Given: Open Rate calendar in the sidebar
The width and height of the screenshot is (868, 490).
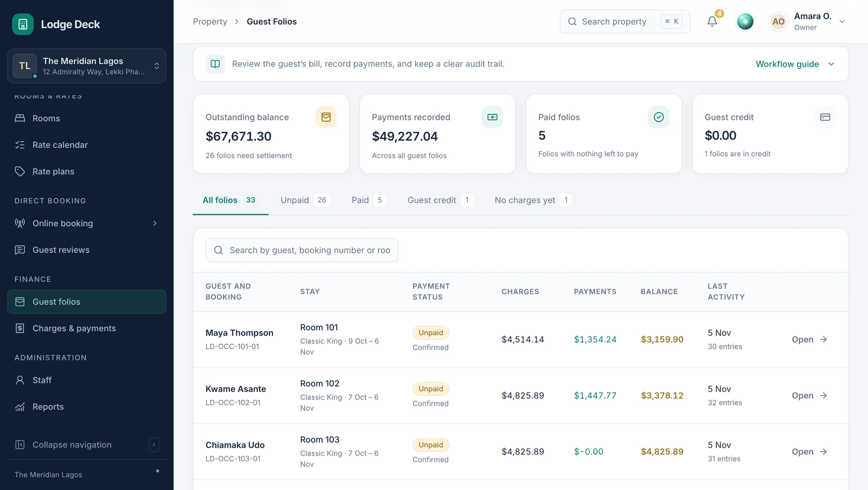Looking at the screenshot, I should tap(87, 145).
